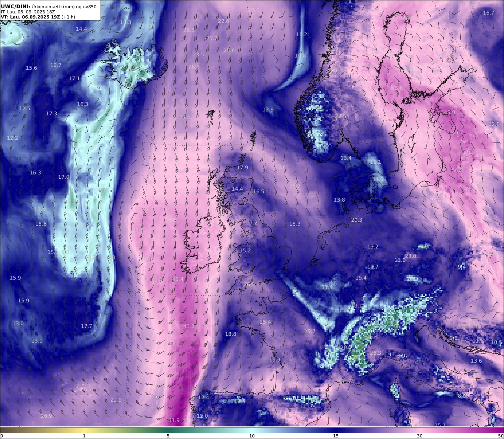Image resolution: width=504 pixels, height=439 pixels.
Task: Click the 49.7 value in the eastern pink band
Action: [x=458, y=133]
